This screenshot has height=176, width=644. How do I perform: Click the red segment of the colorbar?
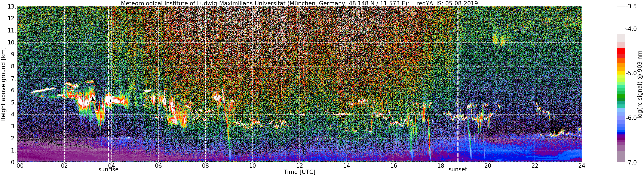(x=621, y=51)
